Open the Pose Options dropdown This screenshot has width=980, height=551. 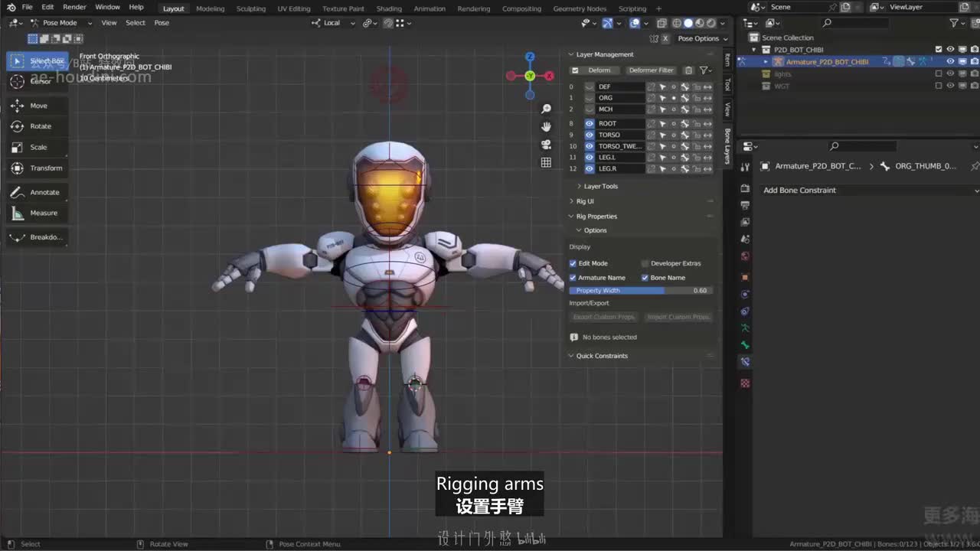click(702, 38)
